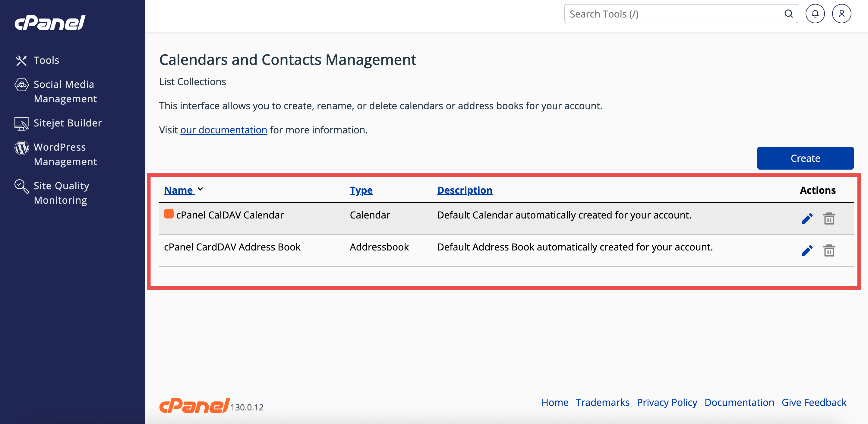The width and height of the screenshot is (868, 424).
Task: Go to Sitejet Builder
Action: (68, 123)
